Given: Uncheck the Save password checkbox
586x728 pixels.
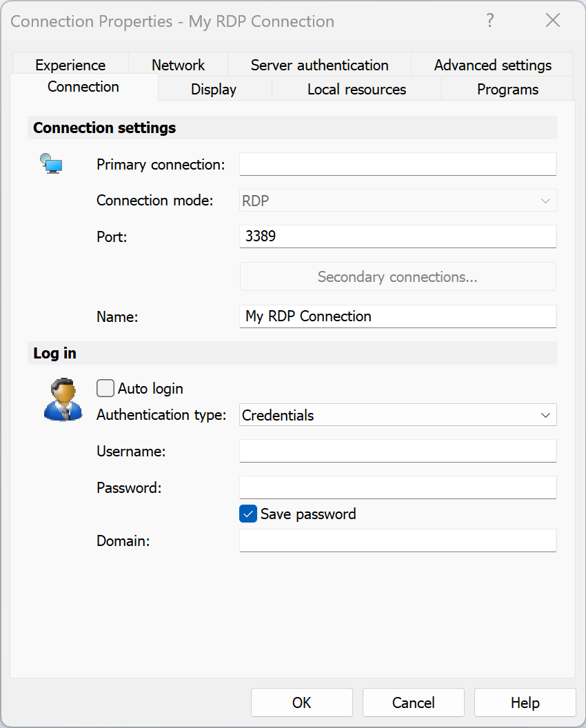Looking at the screenshot, I should [248, 514].
